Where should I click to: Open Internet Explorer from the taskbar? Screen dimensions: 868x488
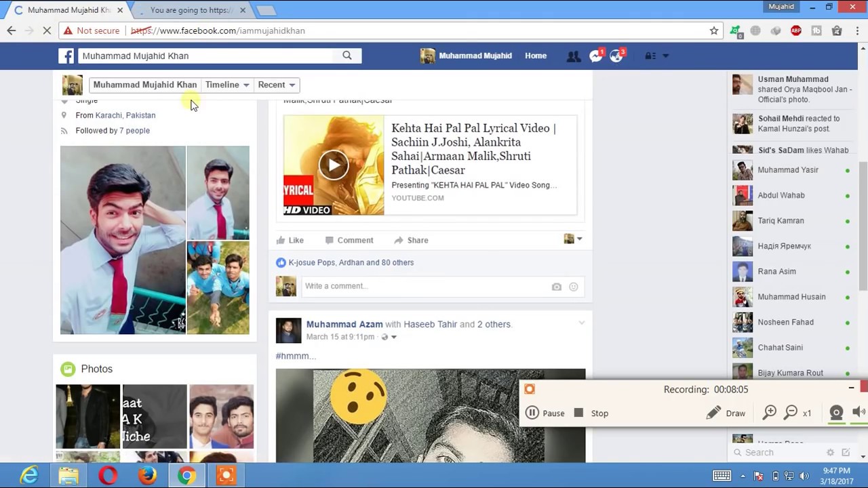[29, 476]
